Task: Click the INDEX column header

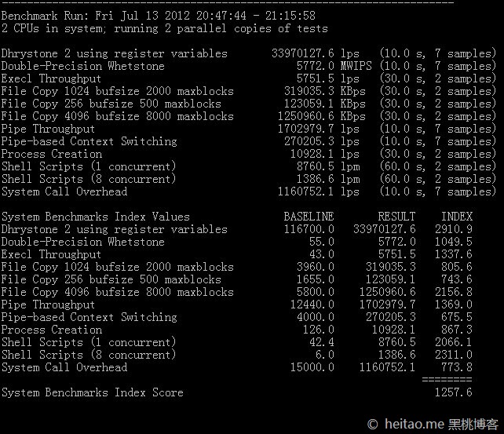Action: 456,217
